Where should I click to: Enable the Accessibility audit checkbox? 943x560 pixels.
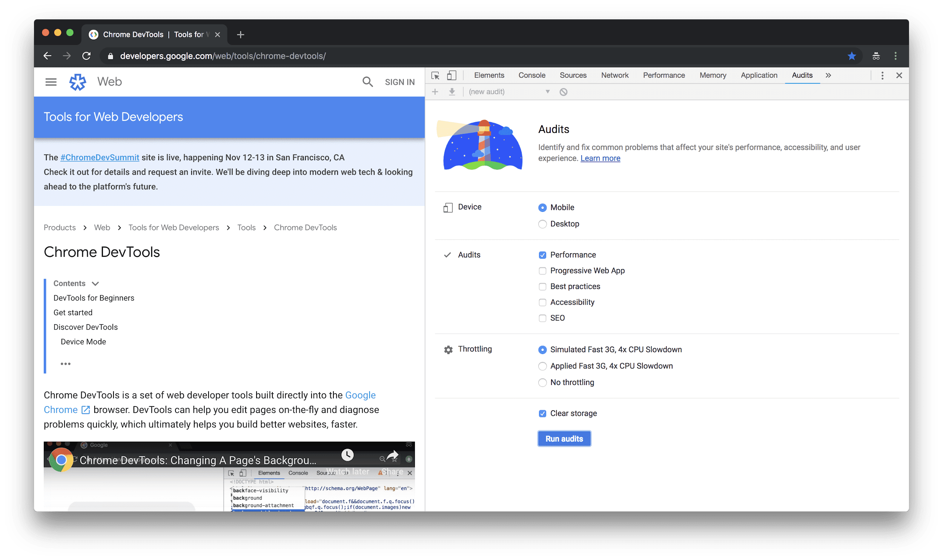point(542,302)
